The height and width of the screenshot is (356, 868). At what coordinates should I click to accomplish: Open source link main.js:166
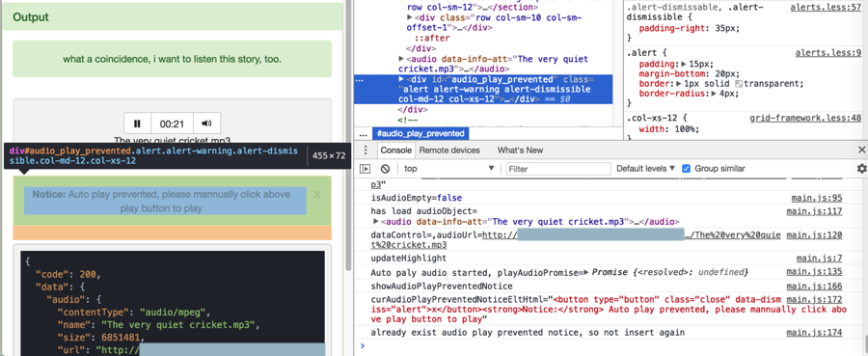tap(814, 286)
